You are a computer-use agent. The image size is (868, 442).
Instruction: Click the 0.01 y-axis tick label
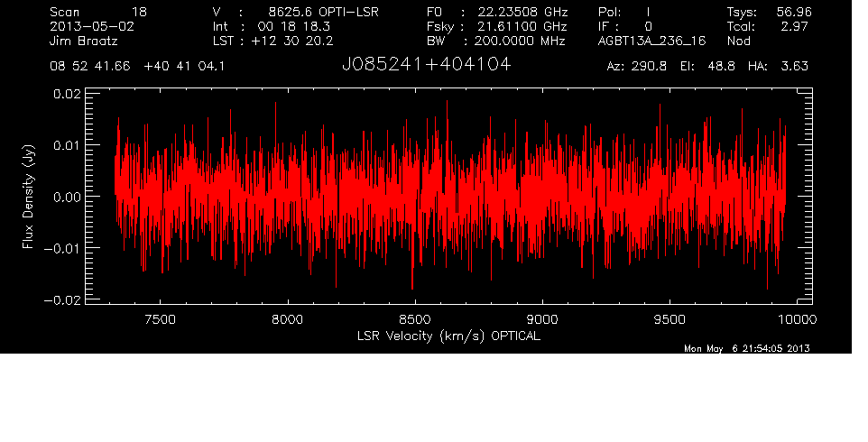(67, 145)
